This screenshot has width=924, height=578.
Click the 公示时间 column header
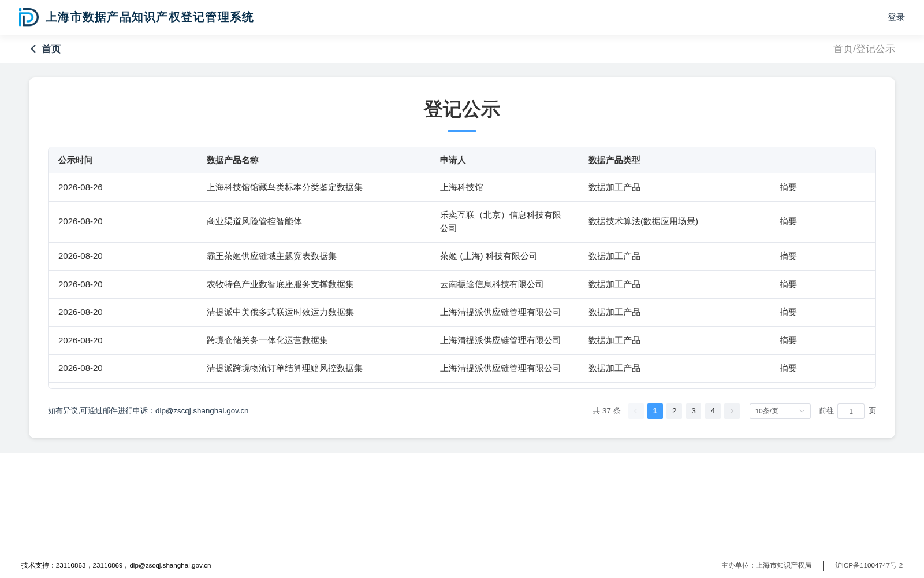tap(76, 160)
